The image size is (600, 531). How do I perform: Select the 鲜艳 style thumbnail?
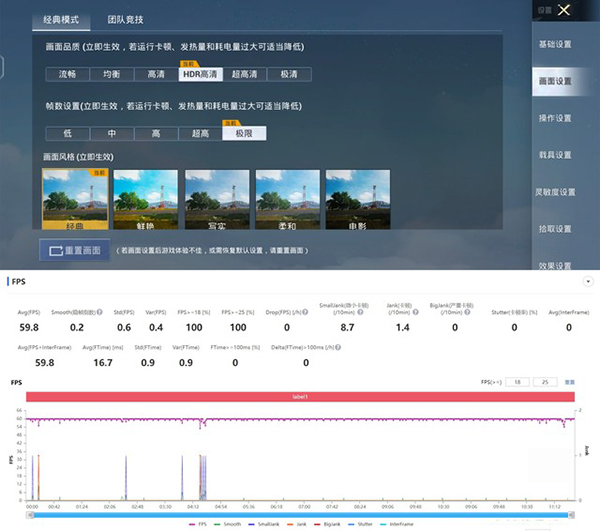tap(146, 197)
